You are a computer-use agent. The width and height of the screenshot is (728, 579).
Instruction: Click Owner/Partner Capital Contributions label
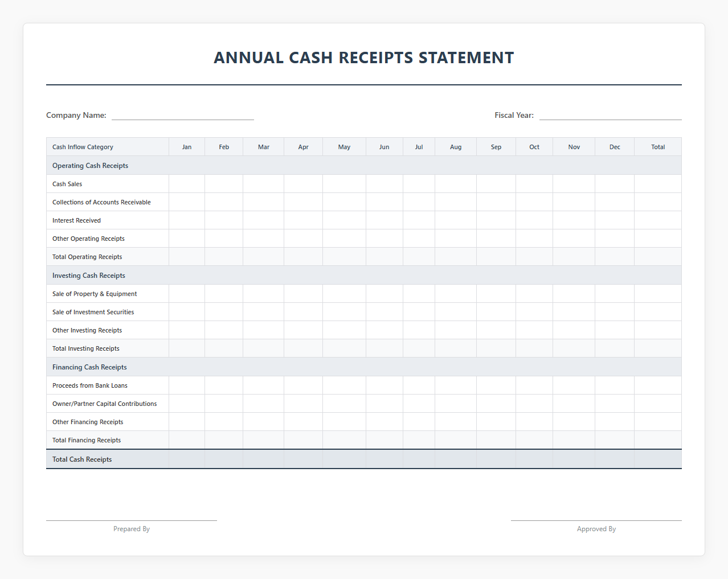point(105,404)
